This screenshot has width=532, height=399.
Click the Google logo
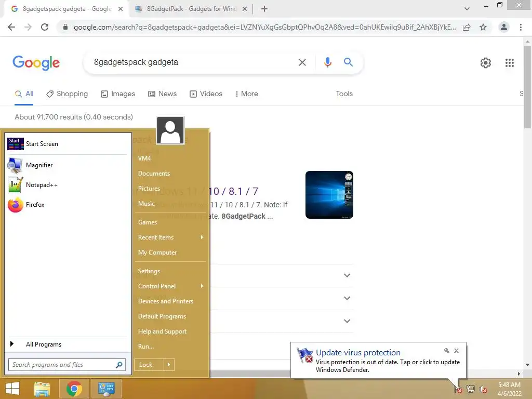tap(36, 63)
